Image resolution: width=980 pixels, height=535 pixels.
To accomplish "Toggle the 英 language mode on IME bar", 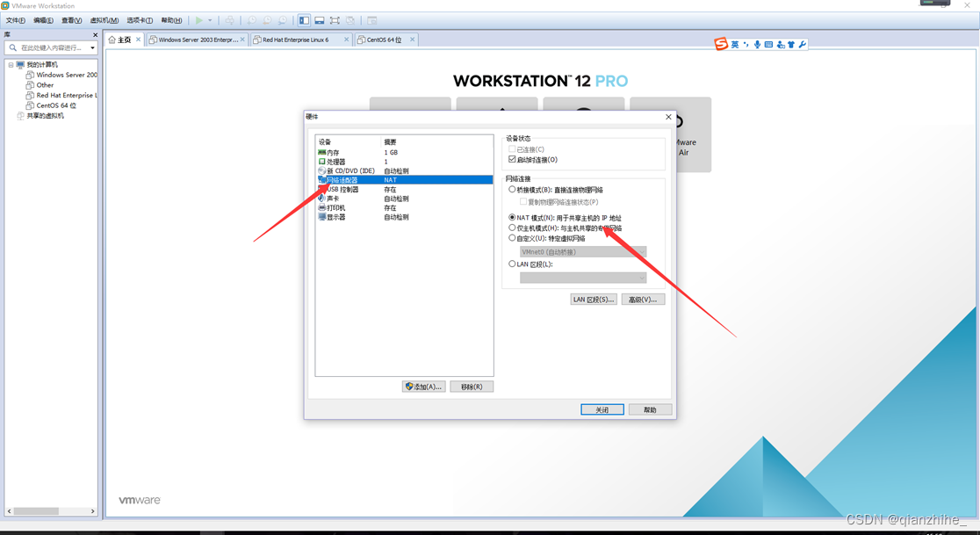I will pyautogui.click(x=735, y=45).
